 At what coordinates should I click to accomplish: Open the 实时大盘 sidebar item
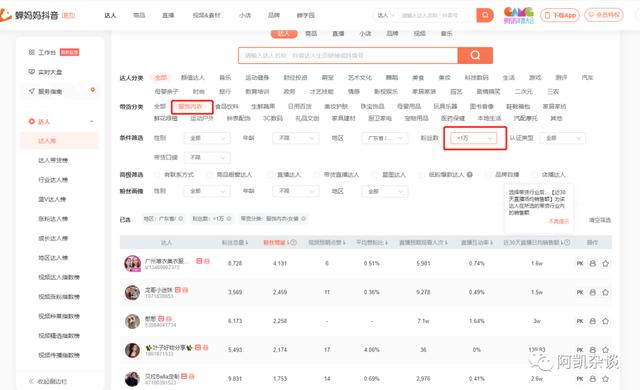(45, 72)
